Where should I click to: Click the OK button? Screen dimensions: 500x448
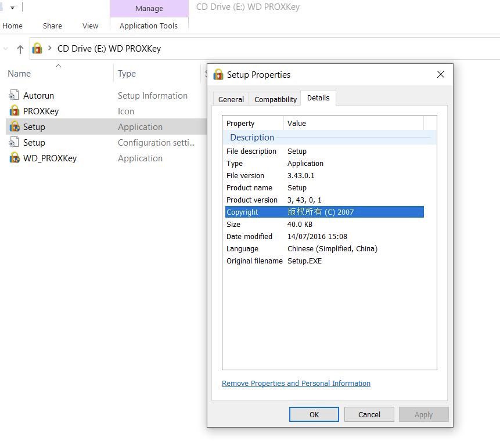point(314,414)
